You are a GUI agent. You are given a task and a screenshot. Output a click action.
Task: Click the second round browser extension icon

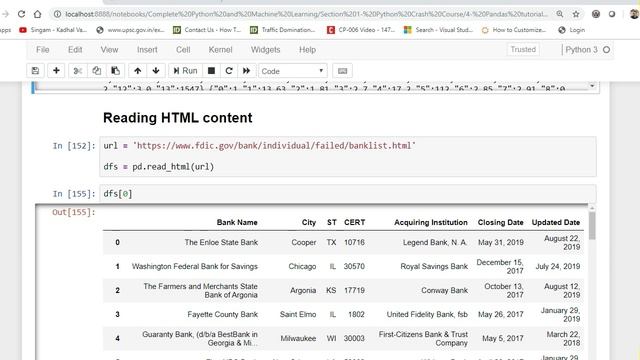click(x=612, y=14)
